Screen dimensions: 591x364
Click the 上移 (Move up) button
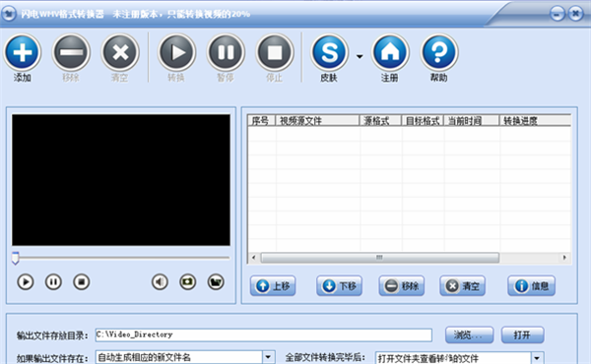click(x=273, y=286)
